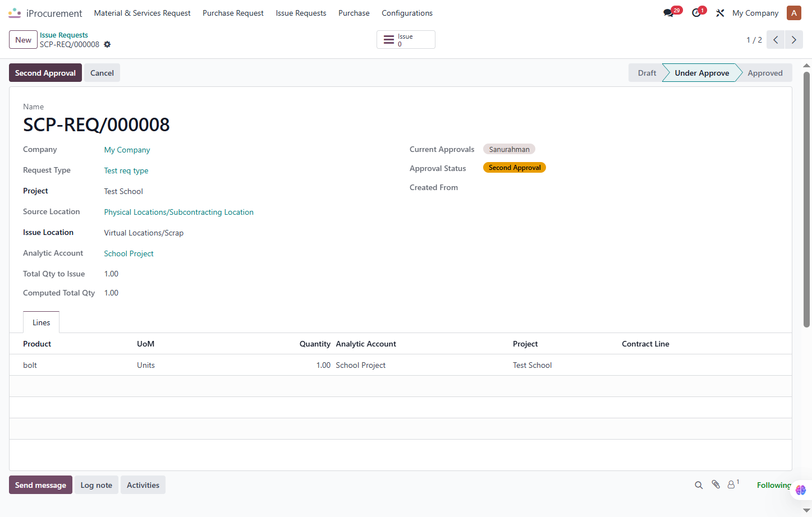Click the Cancel button
Viewport: 812px width, 517px height.
pyautogui.click(x=102, y=73)
